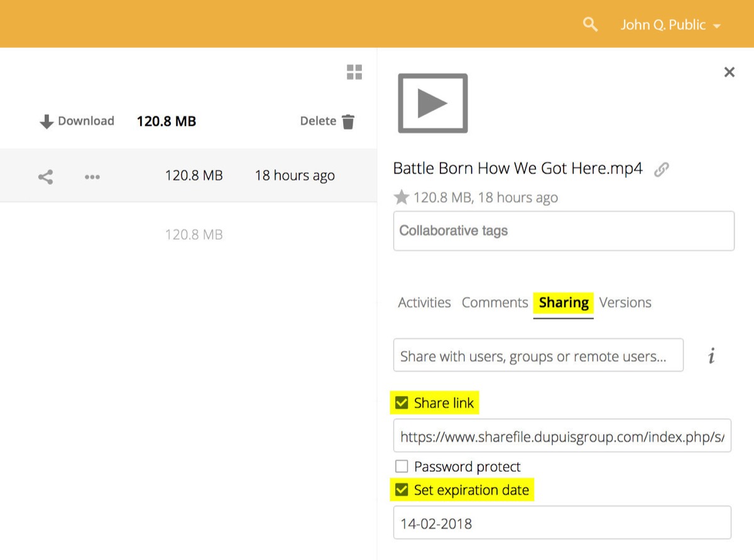Click the Delete trash icon
754x560 pixels.
(x=348, y=121)
